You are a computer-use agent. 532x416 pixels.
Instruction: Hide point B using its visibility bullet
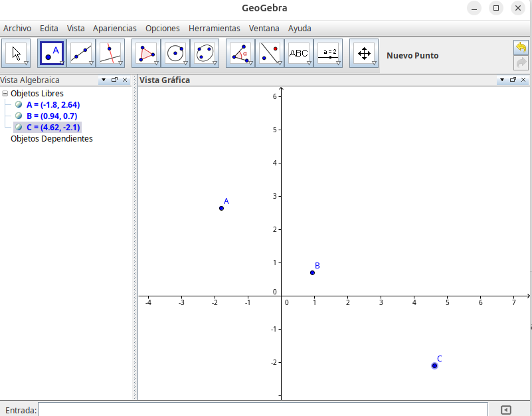[19, 116]
